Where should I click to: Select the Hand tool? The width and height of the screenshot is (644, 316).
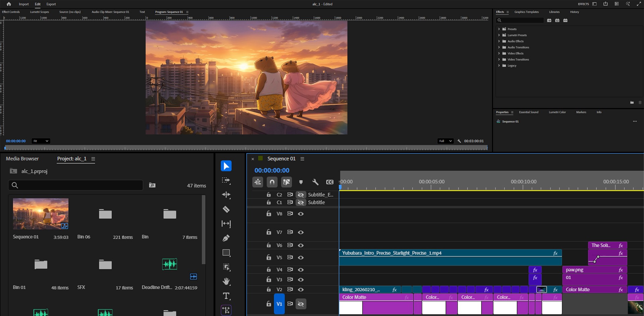click(x=226, y=281)
